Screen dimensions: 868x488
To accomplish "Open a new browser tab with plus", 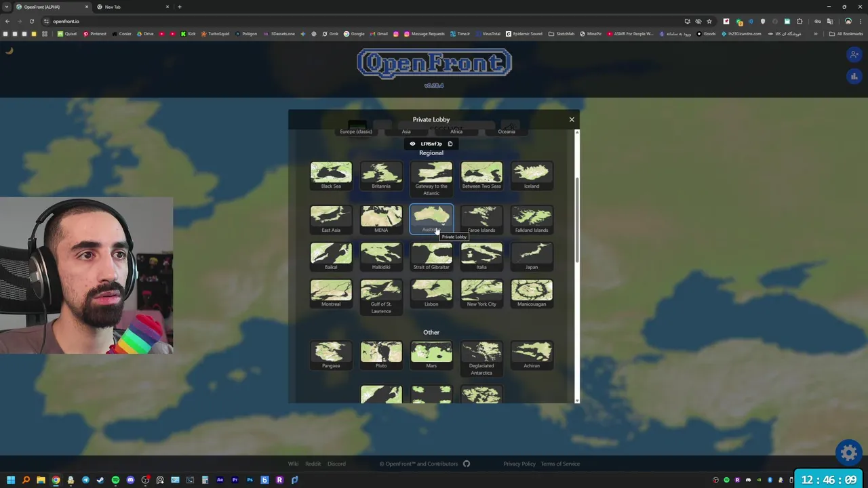I will click(x=179, y=7).
